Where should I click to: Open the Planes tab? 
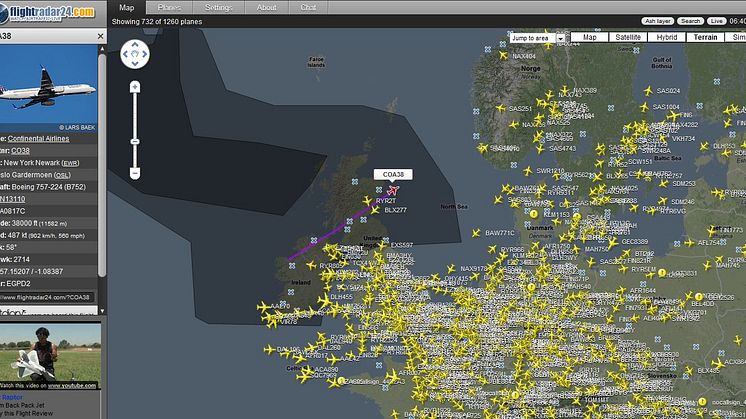[170, 7]
